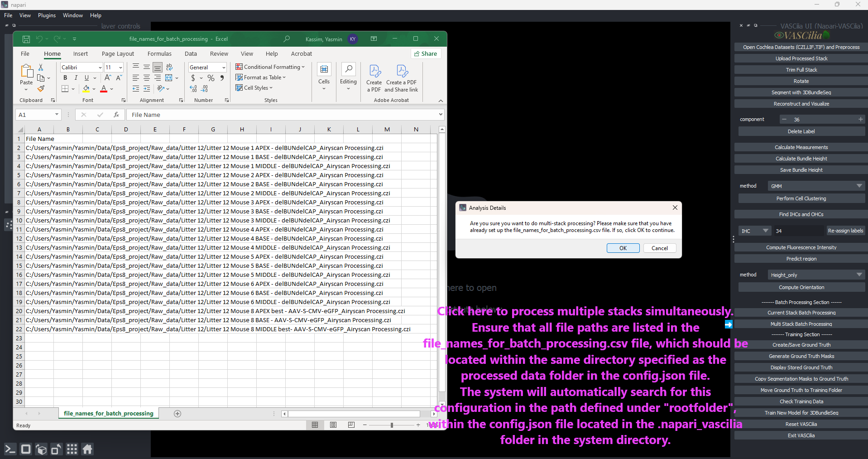Add a new sheet with plus icon
Viewport: 868px width, 459px height.
click(177, 414)
